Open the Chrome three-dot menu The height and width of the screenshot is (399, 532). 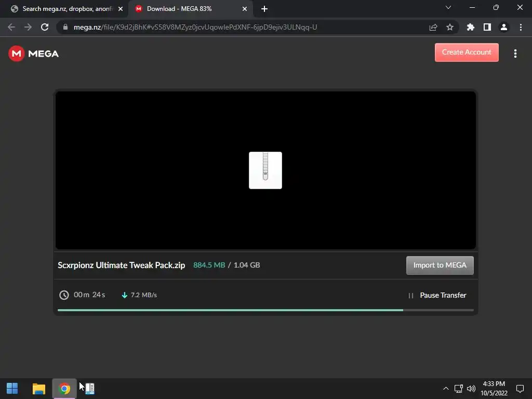[521, 27]
